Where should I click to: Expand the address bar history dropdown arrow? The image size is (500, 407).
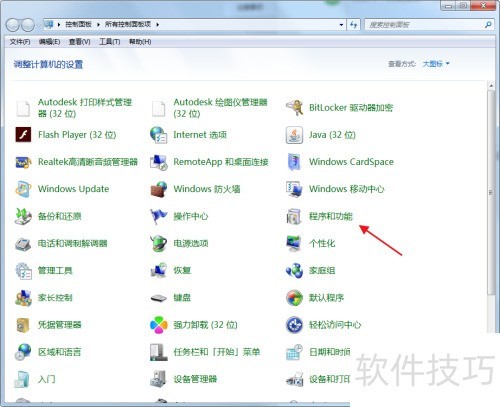pyautogui.click(x=341, y=25)
